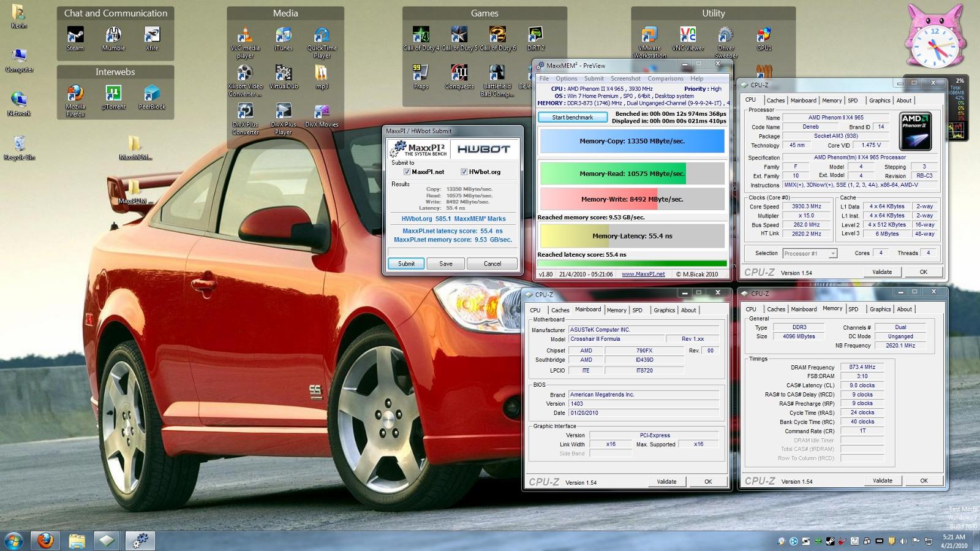Screen dimensions: 980x551
Task: Click Validate in CPU-Z Memory window
Action: [x=883, y=481]
